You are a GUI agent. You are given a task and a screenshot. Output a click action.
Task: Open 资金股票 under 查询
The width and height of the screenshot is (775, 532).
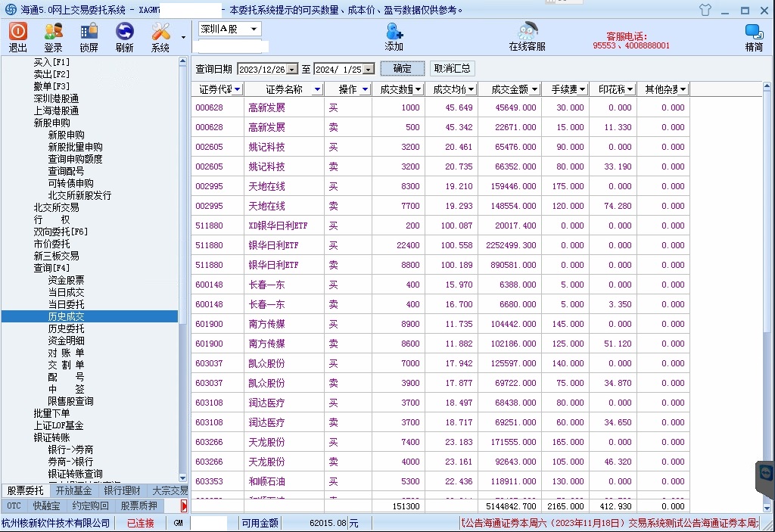[x=67, y=280]
